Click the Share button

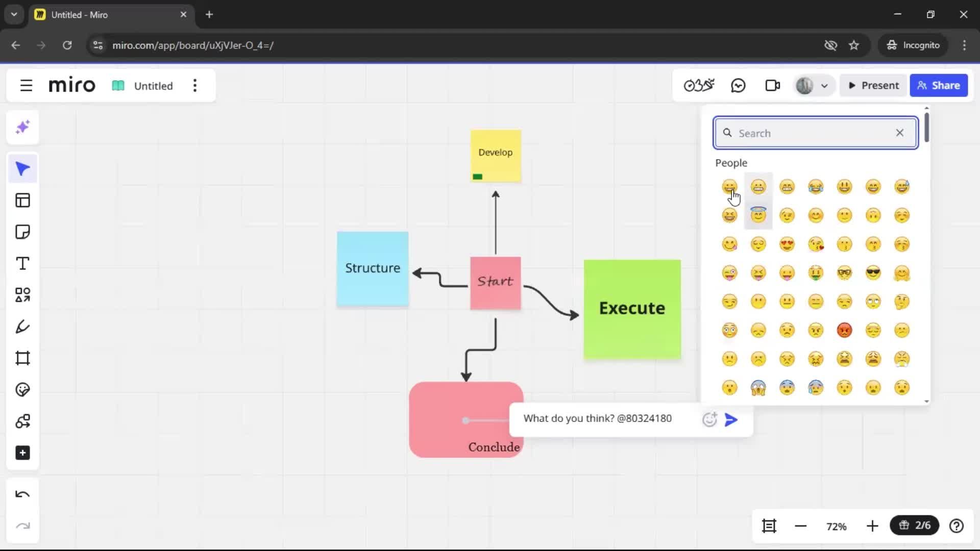click(939, 86)
